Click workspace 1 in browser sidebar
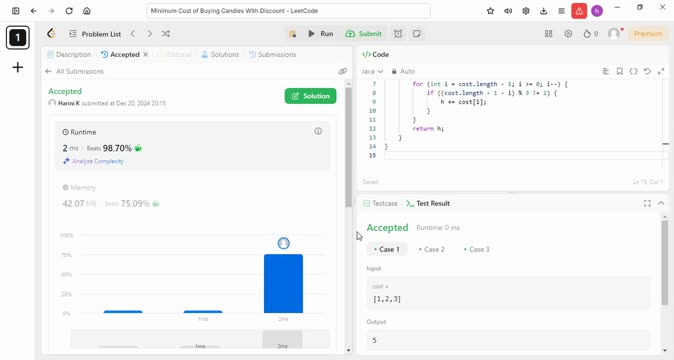The image size is (674, 360). point(18,37)
